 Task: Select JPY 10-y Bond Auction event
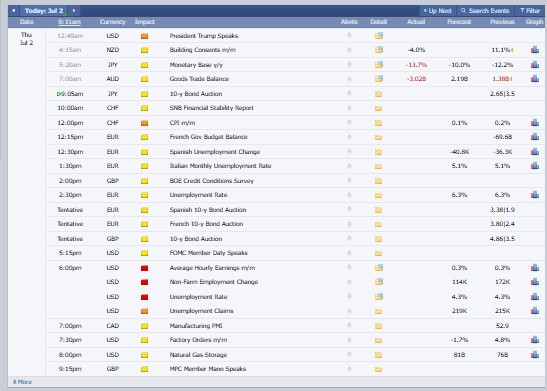[x=196, y=93]
